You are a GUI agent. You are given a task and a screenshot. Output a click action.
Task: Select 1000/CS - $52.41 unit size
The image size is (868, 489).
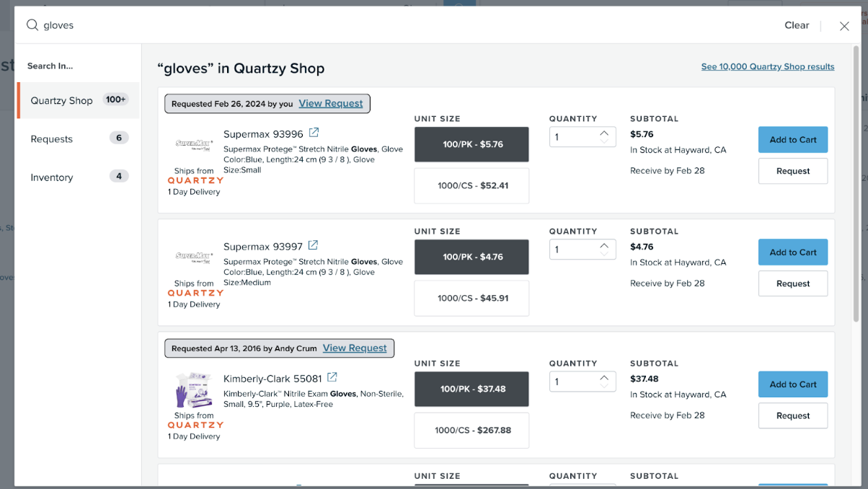point(471,185)
